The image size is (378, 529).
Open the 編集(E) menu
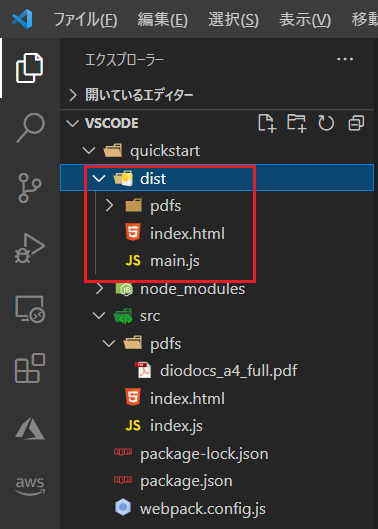point(162,19)
